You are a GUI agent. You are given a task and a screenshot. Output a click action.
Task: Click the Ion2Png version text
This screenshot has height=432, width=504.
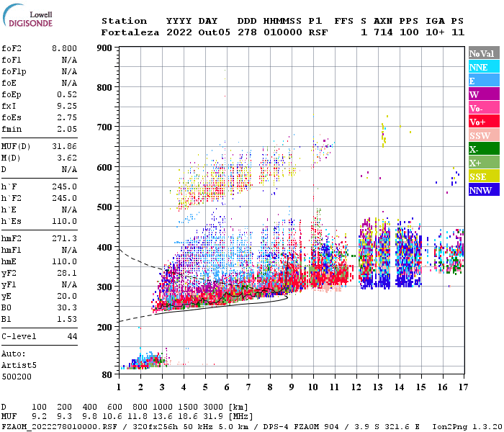click(468, 427)
